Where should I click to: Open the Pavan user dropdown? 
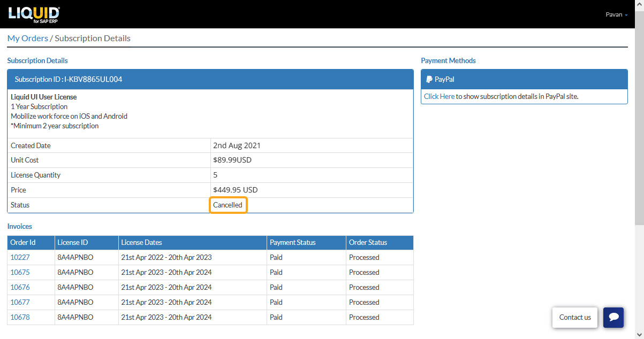tap(617, 14)
